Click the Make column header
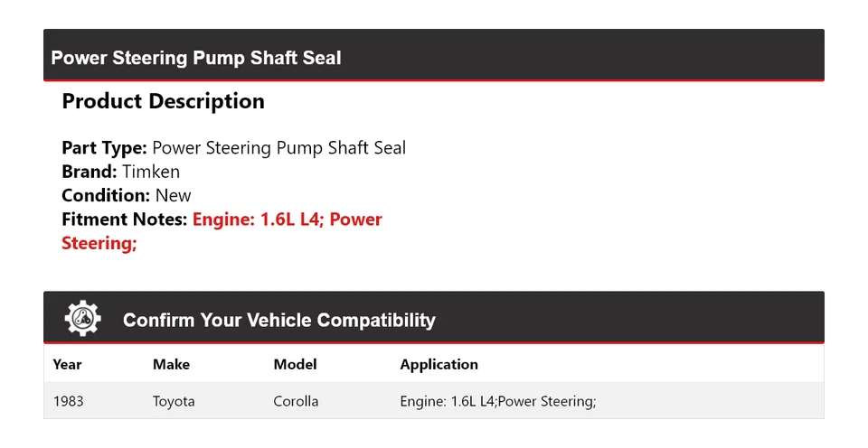 [171, 365]
